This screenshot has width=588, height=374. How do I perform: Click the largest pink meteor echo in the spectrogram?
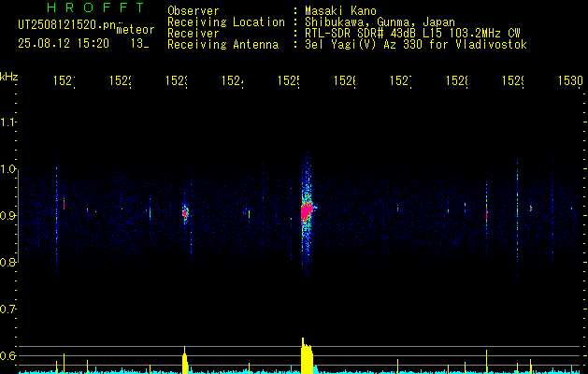(x=308, y=212)
